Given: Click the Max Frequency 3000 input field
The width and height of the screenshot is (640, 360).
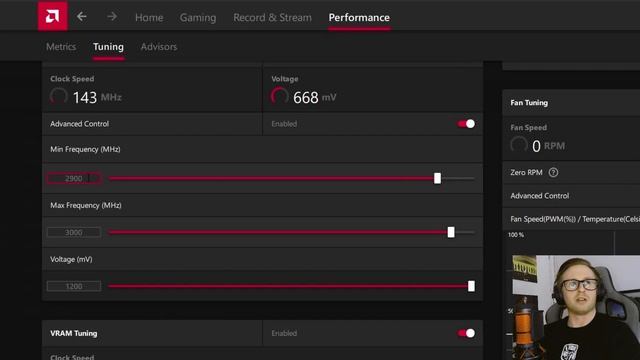Looking at the screenshot, I should click(74, 232).
